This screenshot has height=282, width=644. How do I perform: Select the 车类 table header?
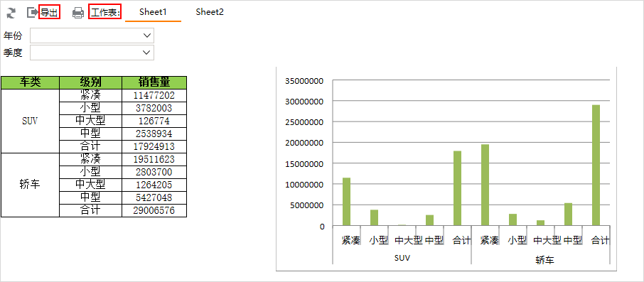pyautogui.click(x=31, y=82)
